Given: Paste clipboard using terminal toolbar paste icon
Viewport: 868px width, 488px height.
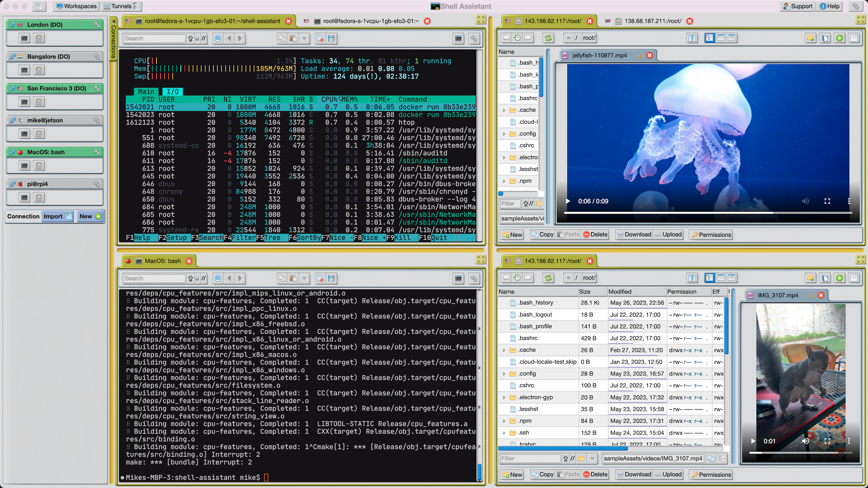Looking at the screenshot, I should [294, 38].
